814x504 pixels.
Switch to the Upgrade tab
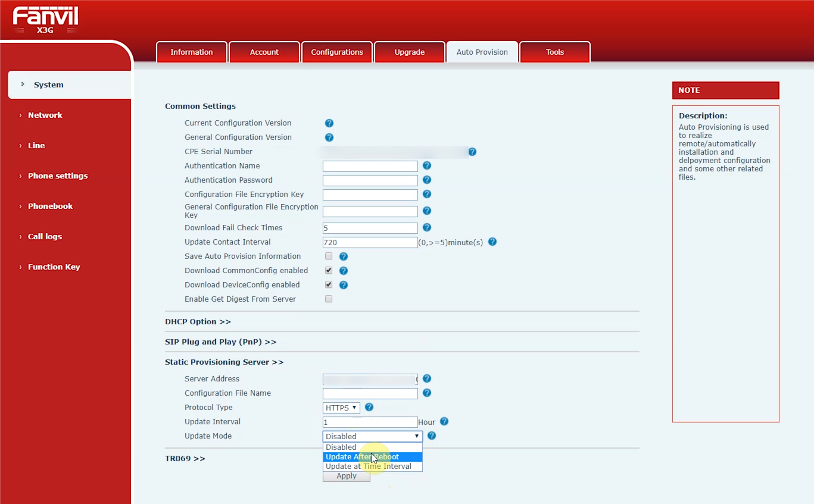[x=409, y=52]
